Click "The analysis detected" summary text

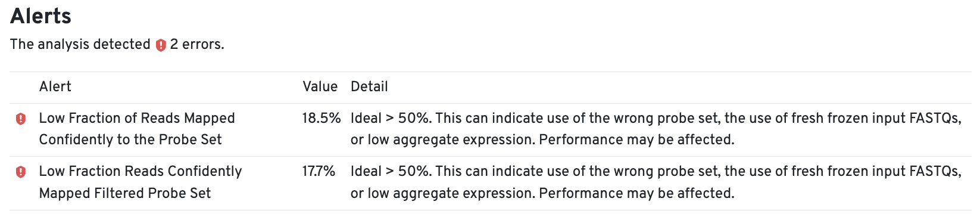click(80, 45)
